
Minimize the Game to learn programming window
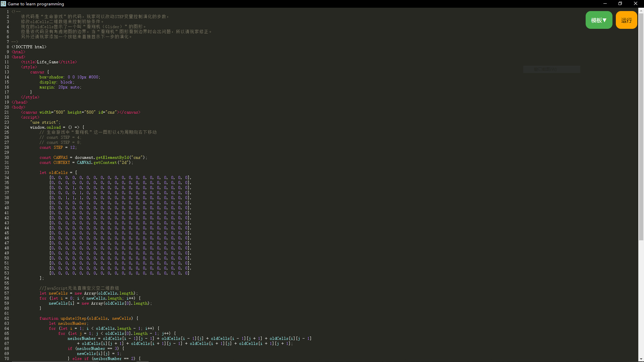(605, 4)
